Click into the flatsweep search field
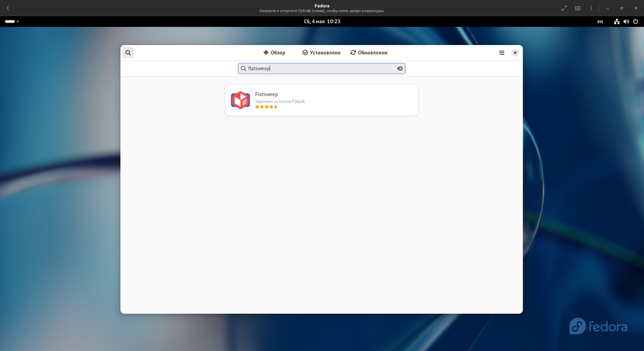 point(321,69)
